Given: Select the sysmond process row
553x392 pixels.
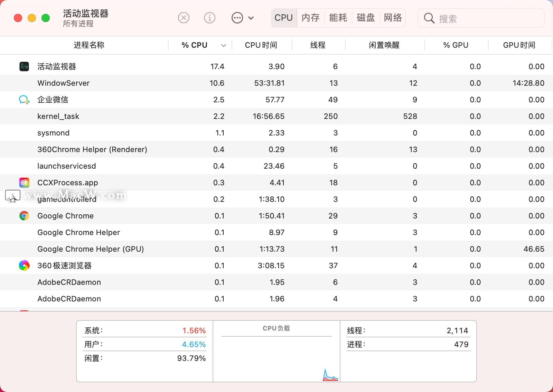Looking at the screenshot, I should point(276,133).
